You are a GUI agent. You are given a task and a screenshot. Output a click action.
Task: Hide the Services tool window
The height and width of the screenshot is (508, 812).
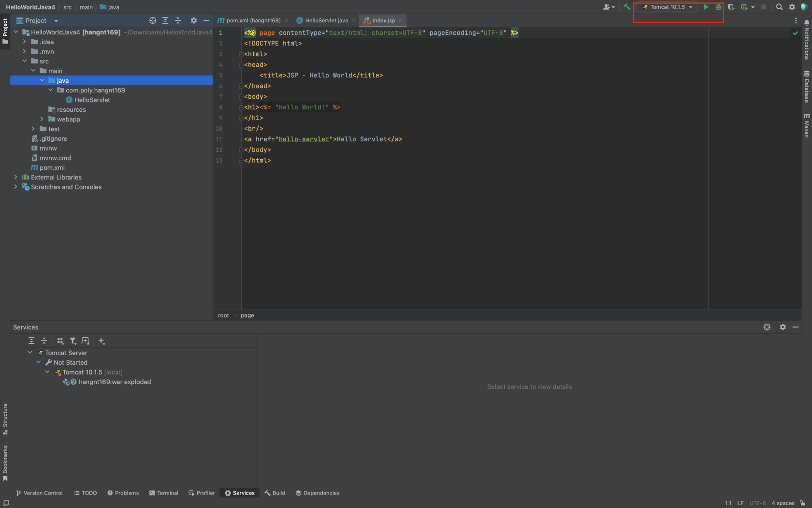(x=796, y=327)
